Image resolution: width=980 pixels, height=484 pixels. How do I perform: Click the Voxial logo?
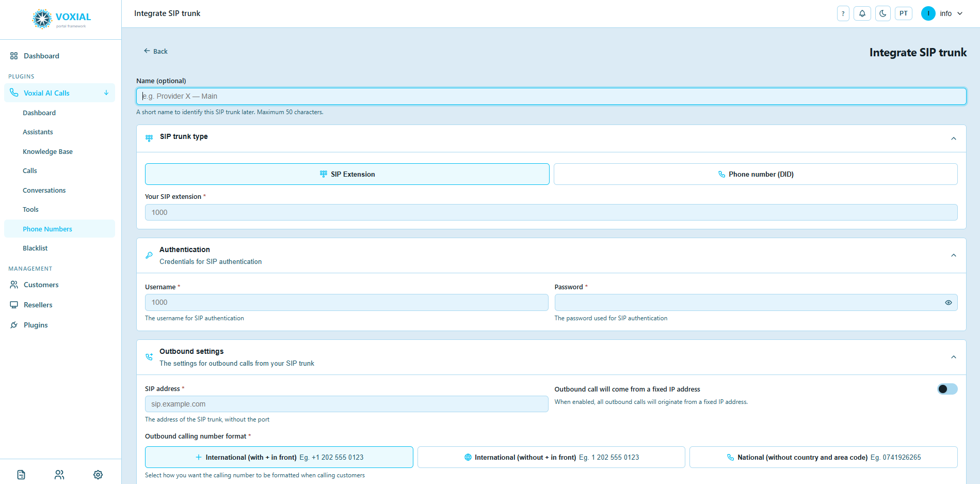pos(61,19)
